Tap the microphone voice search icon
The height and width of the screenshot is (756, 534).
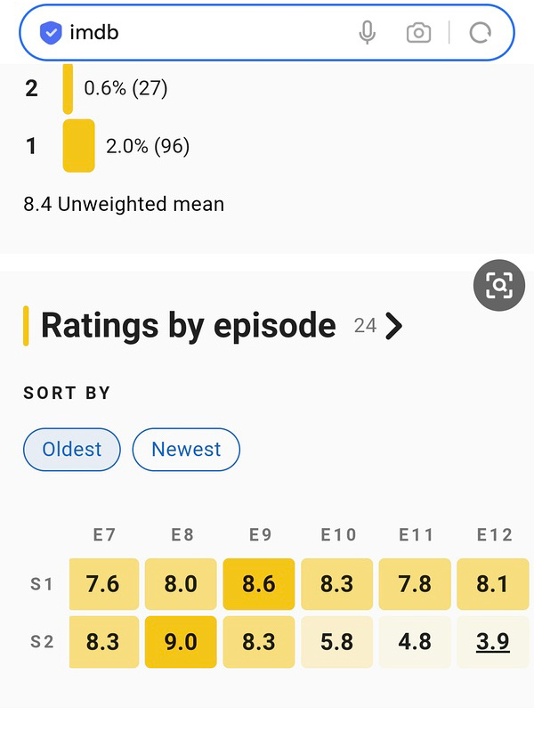368,33
